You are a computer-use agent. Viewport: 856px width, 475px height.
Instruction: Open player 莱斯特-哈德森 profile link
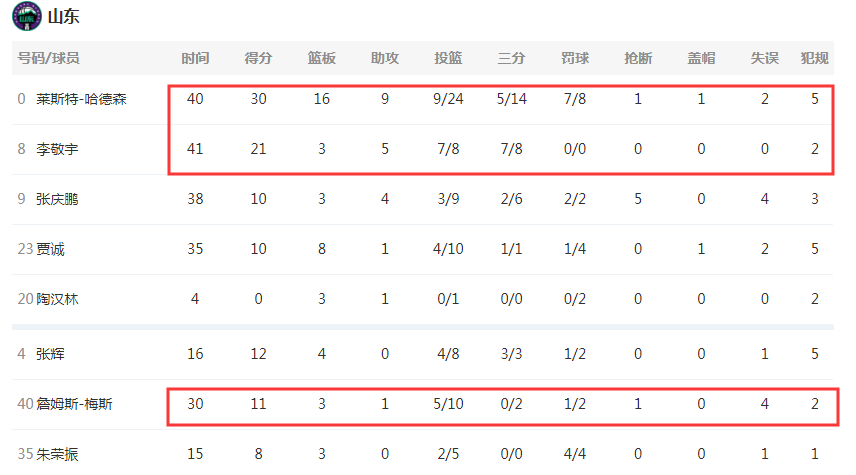point(81,99)
